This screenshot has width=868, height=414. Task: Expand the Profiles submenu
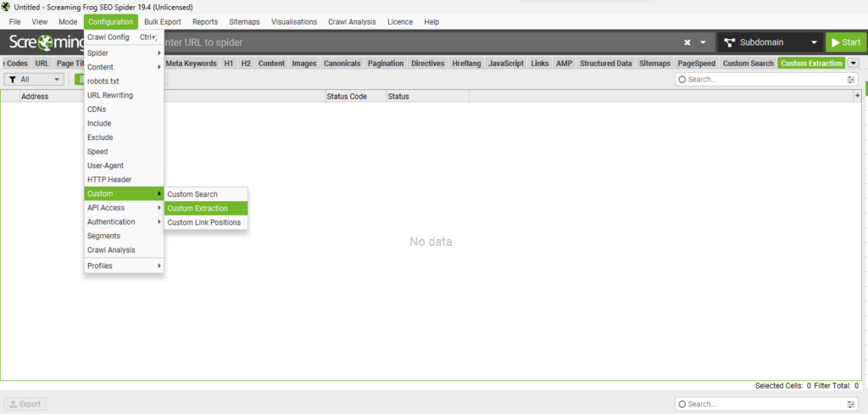click(124, 266)
